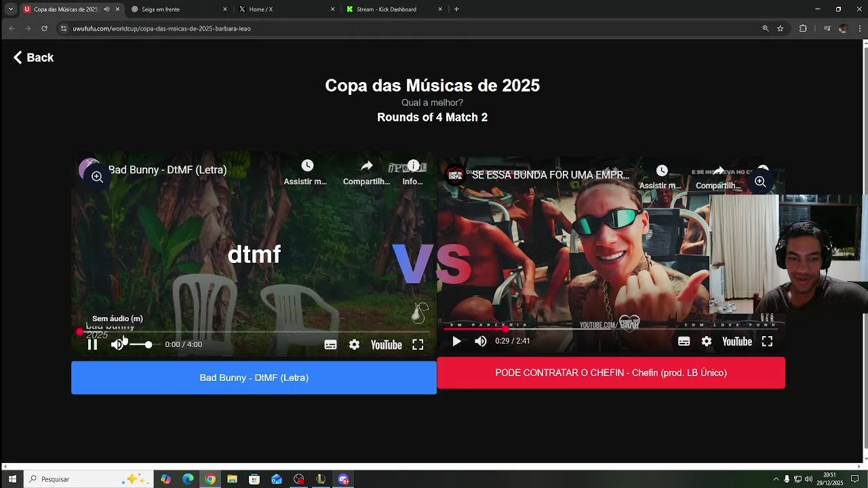Open a new browser tab
Screen dimensions: 868x488
coord(456,9)
